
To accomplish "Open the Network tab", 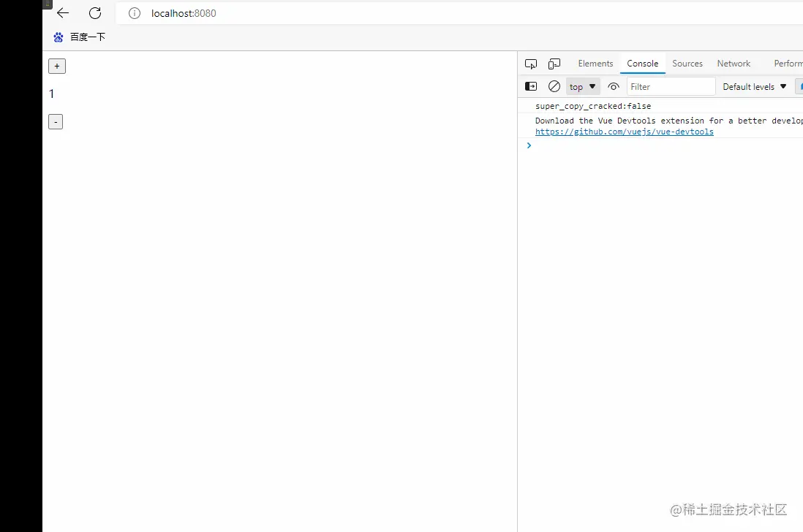I will coord(734,64).
